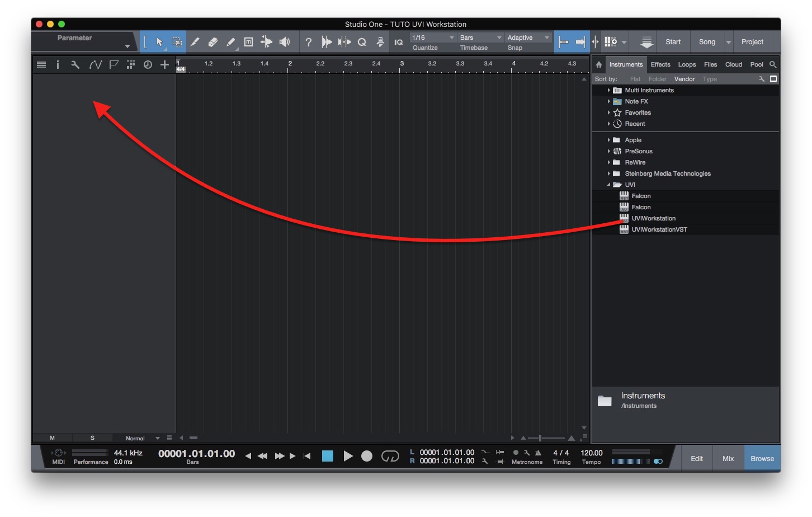Select the Paint (pencil) tool
812x517 pixels.
(230, 42)
